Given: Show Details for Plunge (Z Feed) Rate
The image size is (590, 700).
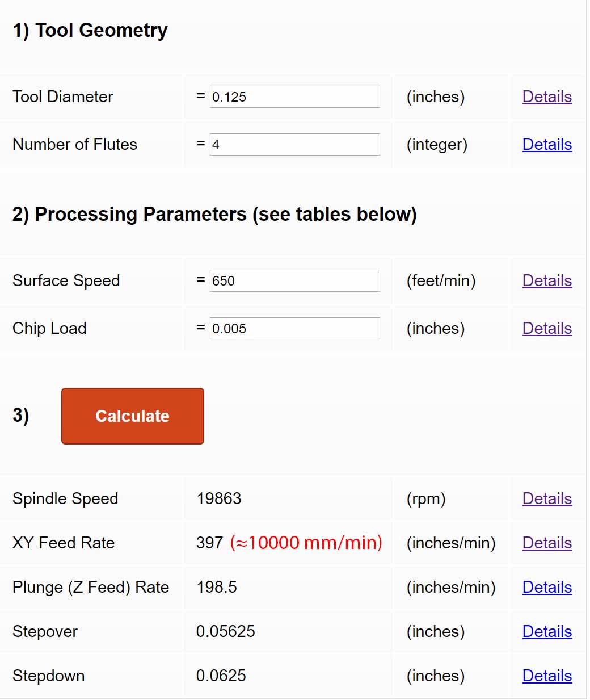Looking at the screenshot, I should tap(547, 588).
